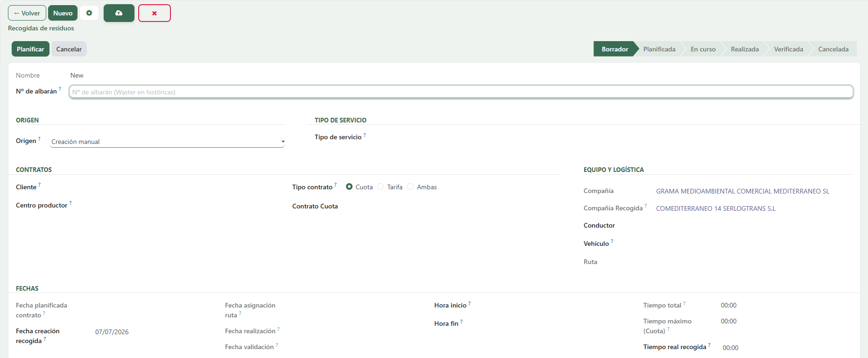Switch status to Realizada stage

(x=744, y=49)
